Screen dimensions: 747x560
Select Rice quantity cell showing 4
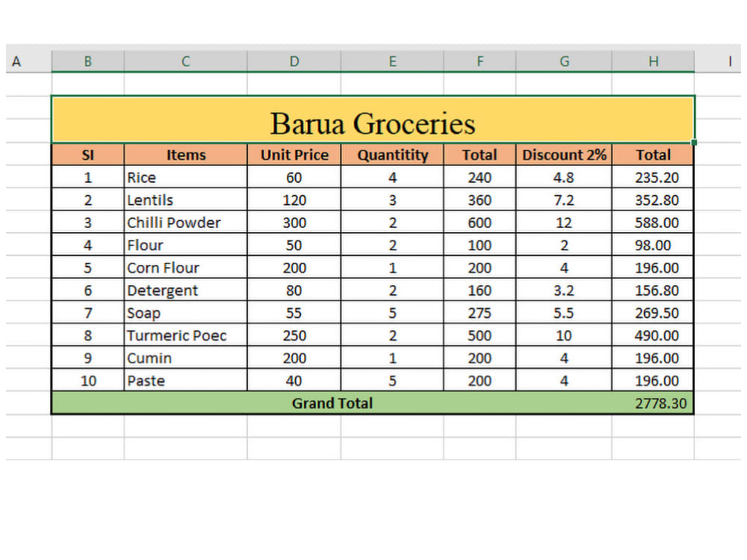[392, 177]
